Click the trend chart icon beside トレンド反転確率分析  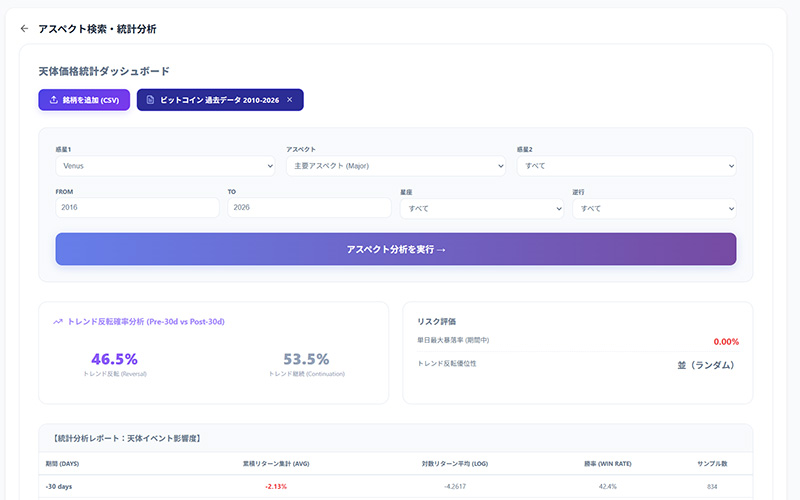pos(58,322)
